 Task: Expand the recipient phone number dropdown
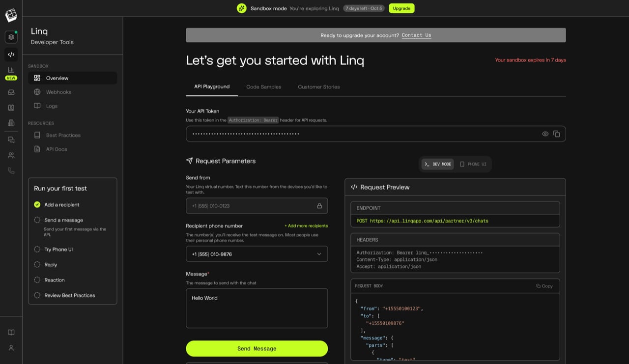pos(257,254)
